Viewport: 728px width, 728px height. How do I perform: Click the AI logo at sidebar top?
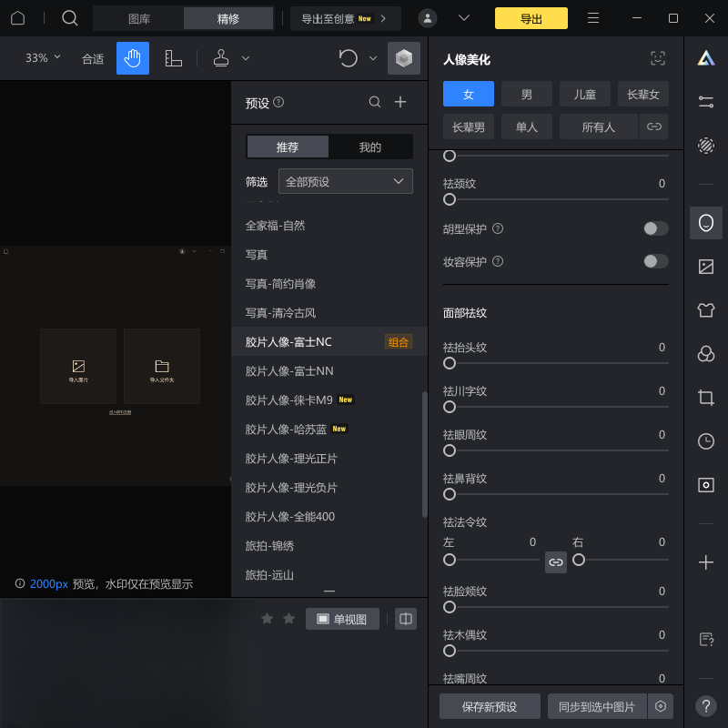coord(706,58)
